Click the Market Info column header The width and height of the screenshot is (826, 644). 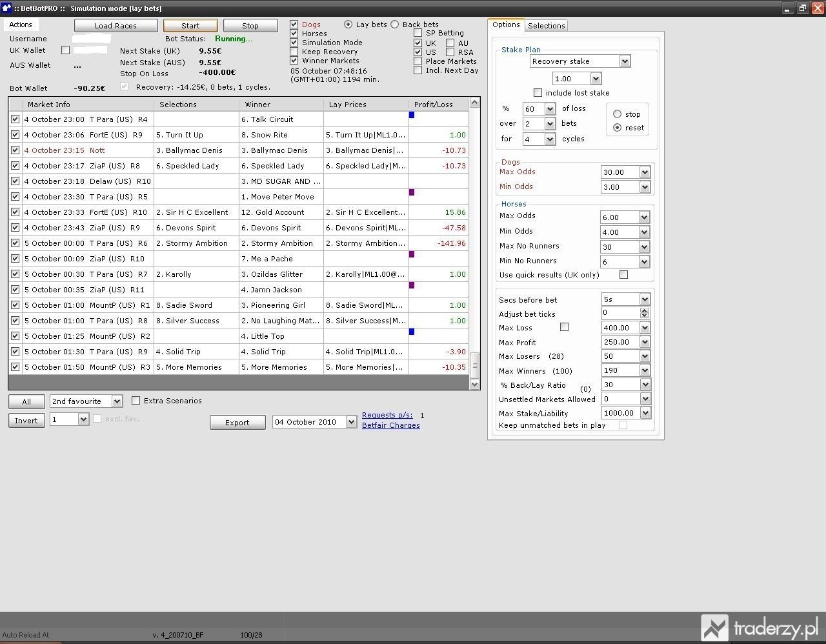click(88, 105)
